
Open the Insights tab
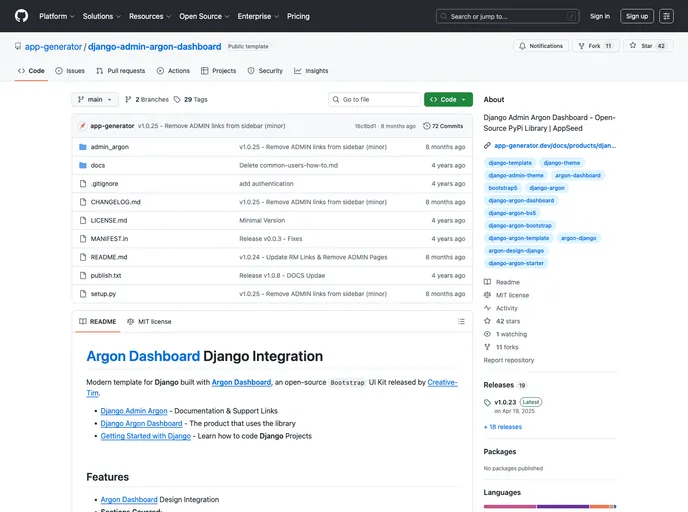pos(311,71)
